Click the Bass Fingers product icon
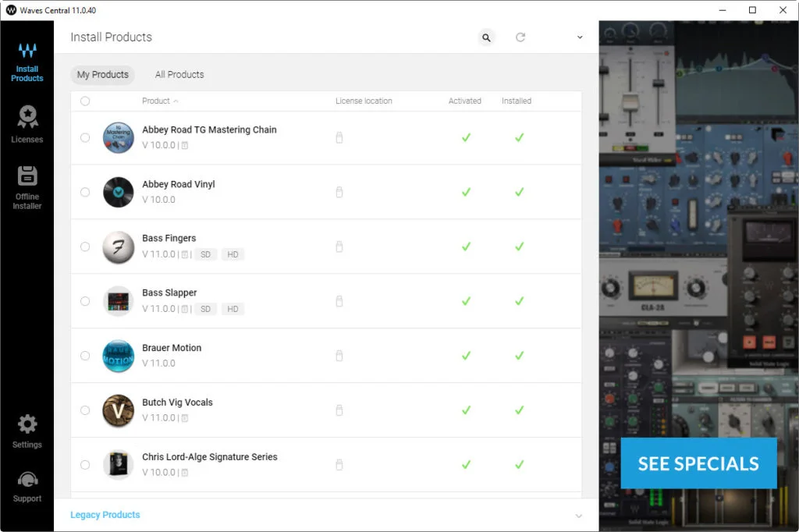This screenshot has height=532, width=799. (119, 246)
